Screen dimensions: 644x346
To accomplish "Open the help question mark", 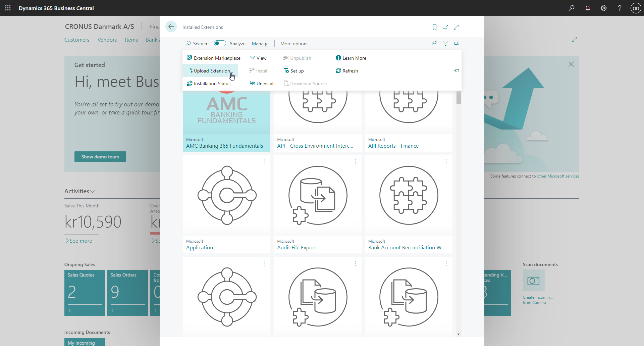I will [x=620, y=8].
